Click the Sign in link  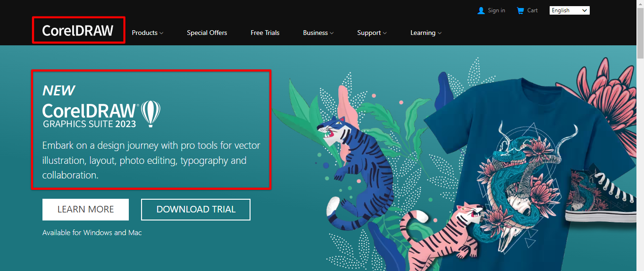496,10
